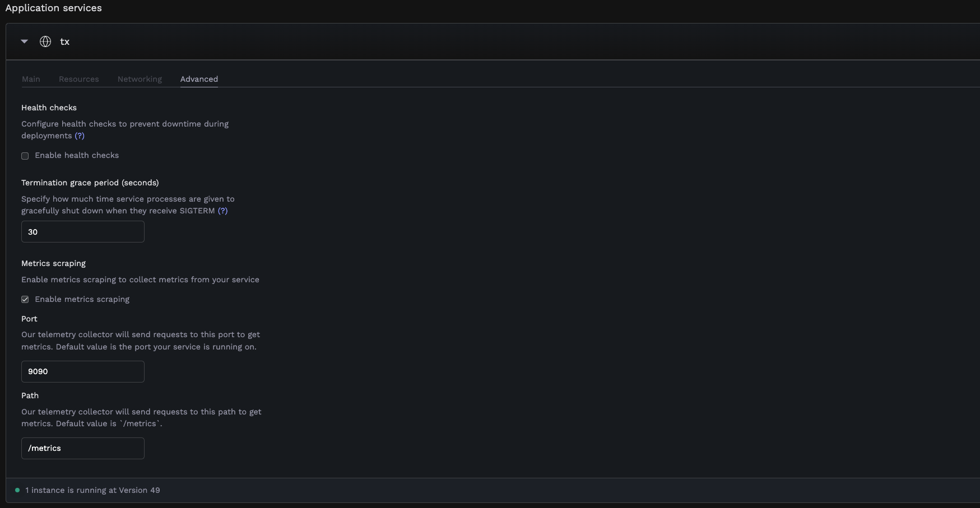The width and height of the screenshot is (980, 508).
Task: Open the Resources tab
Action: [x=78, y=79]
